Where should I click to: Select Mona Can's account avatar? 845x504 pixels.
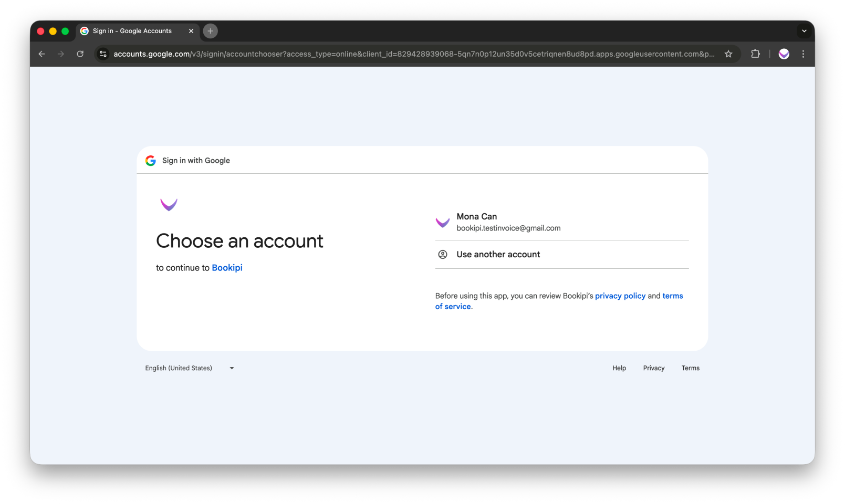tap(443, 222)
